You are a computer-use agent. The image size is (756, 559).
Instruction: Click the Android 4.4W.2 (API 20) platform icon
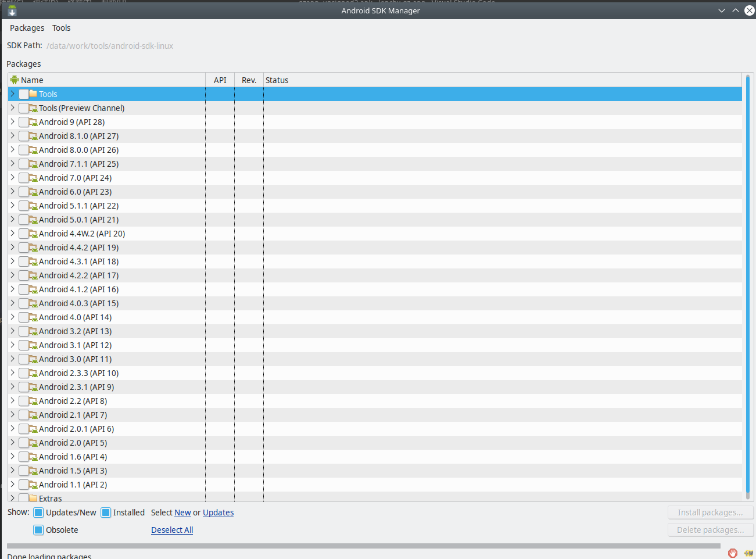tap(33, 234)
